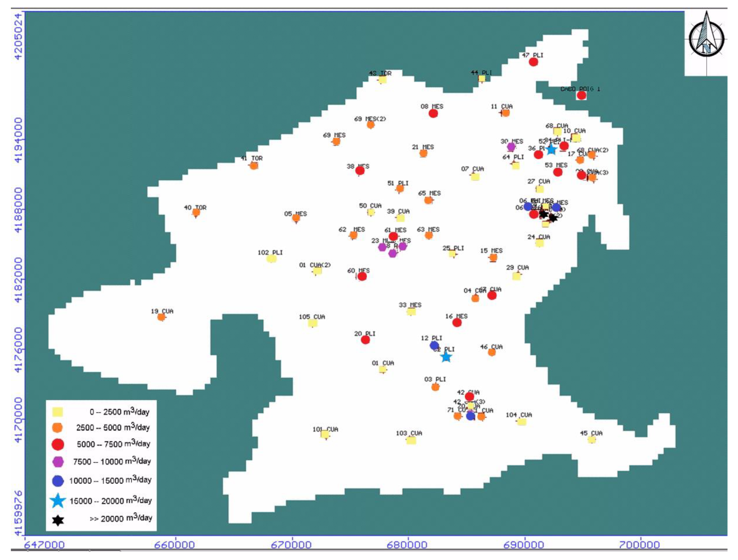Image resolution: width=738 pixels, height=560 pixels.
Task: Click the red marker labeled CABO ROIG 1
Action: (582, 95)
